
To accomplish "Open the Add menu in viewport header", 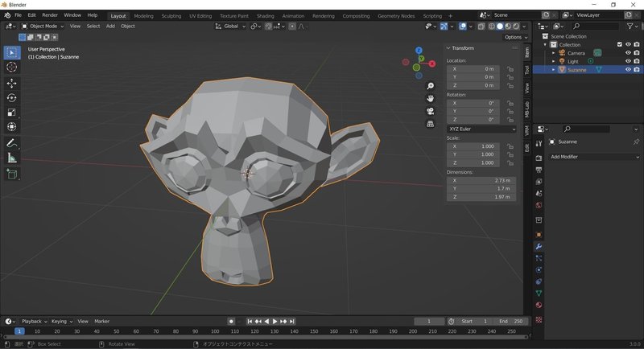I will 110,27.
